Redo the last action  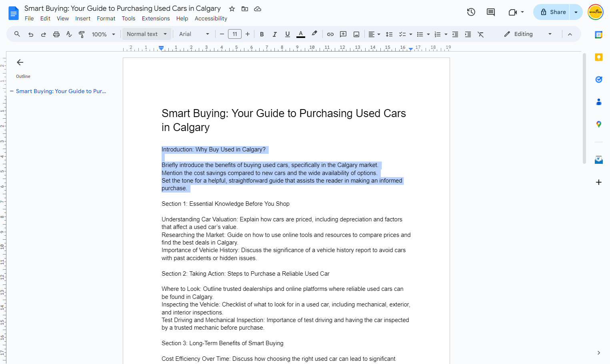coord(44,34)
